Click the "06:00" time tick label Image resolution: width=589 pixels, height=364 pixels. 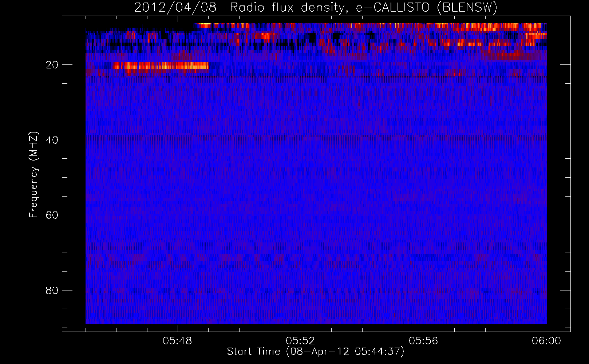click(x=546, y=341)
